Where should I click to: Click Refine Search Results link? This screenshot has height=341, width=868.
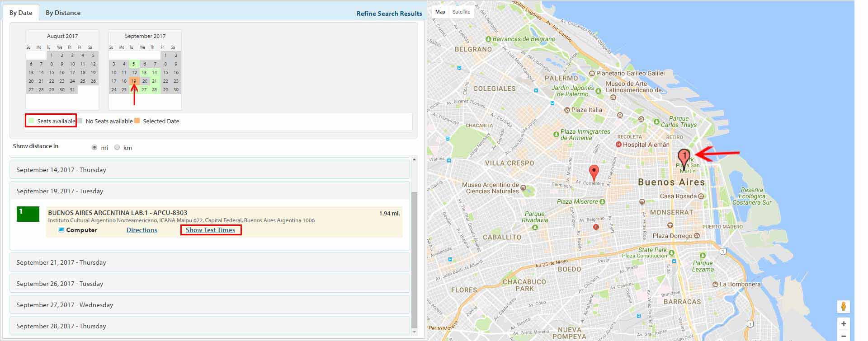(389, 14)
